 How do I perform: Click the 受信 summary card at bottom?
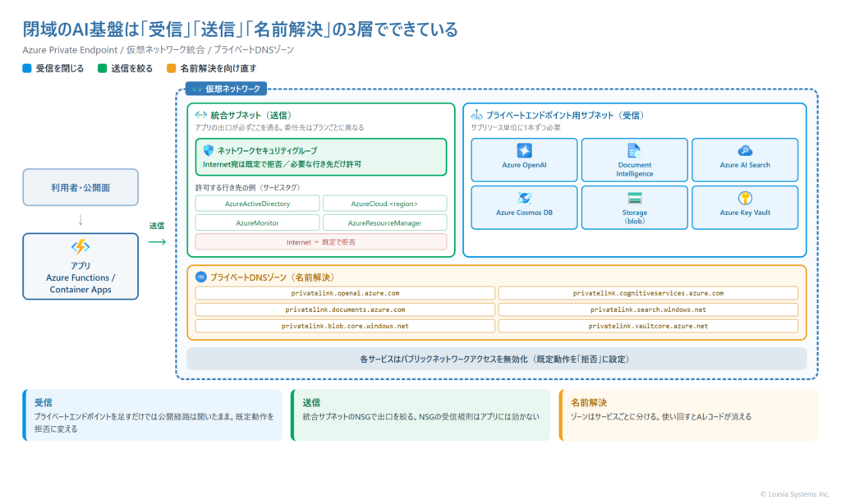(x=152, y=415)
